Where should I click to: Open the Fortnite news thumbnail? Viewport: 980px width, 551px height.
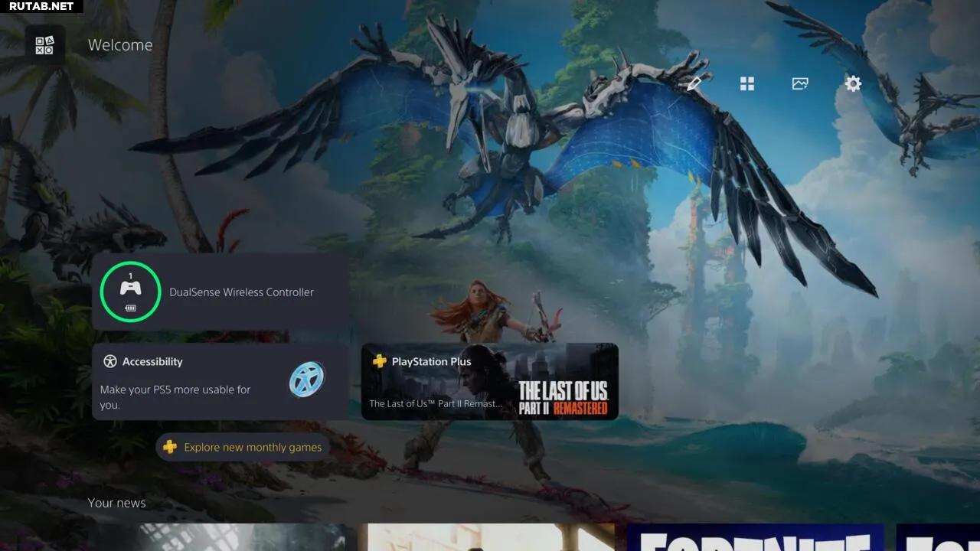pos(755,537)
